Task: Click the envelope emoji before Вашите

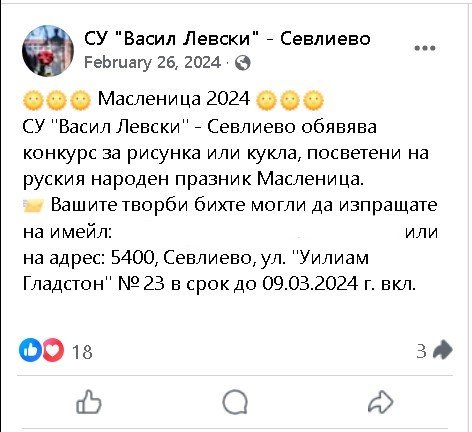Action: [33, 205]
